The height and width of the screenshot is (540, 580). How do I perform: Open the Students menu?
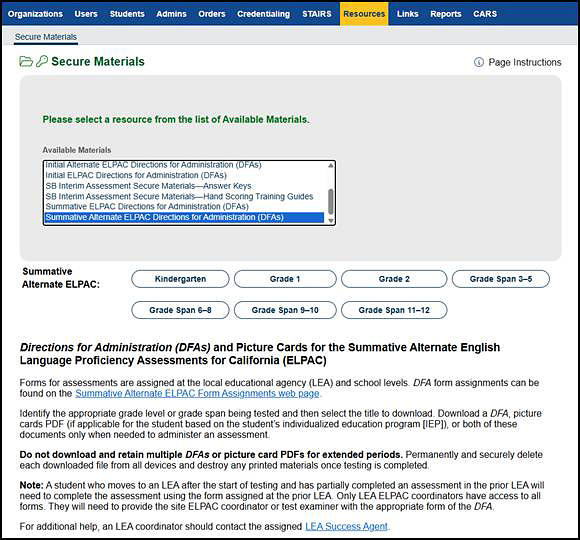pos(127,14)
